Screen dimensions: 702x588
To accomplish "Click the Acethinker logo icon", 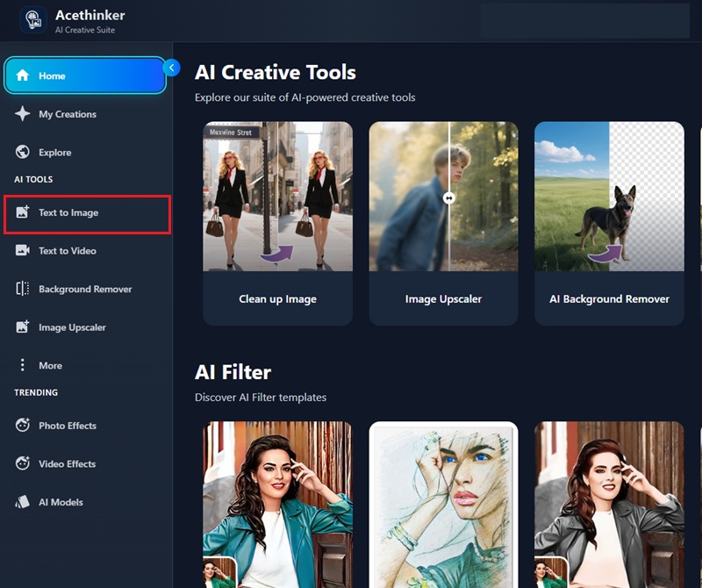I will click(x=33, y=21).
